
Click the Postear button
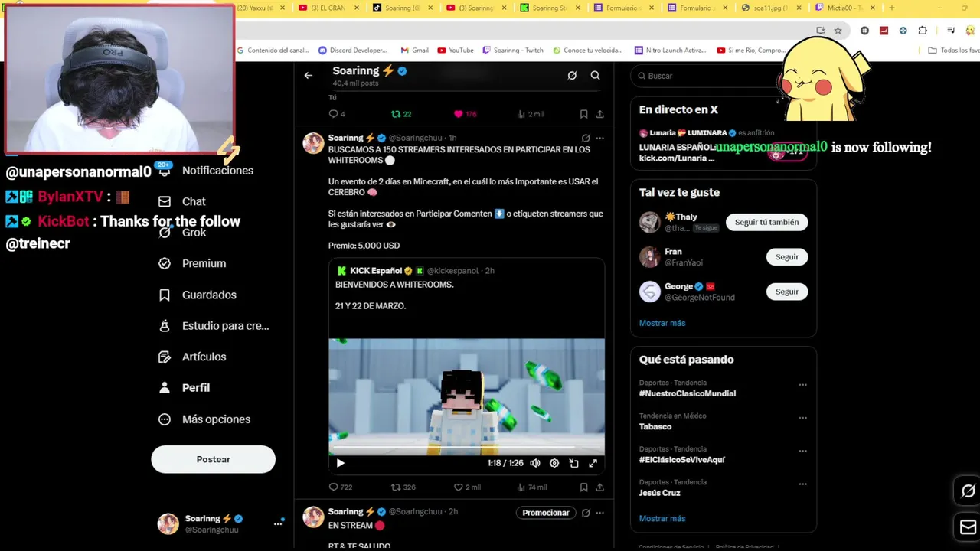point(213,459)
